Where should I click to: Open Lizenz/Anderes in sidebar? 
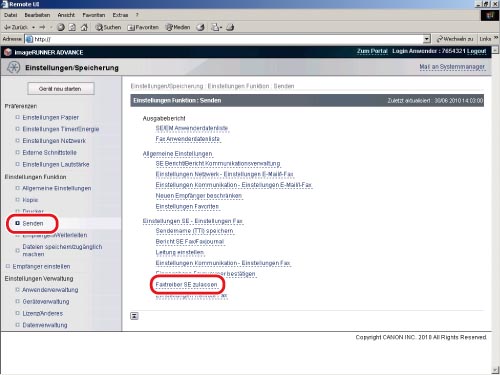pos(43,313)
